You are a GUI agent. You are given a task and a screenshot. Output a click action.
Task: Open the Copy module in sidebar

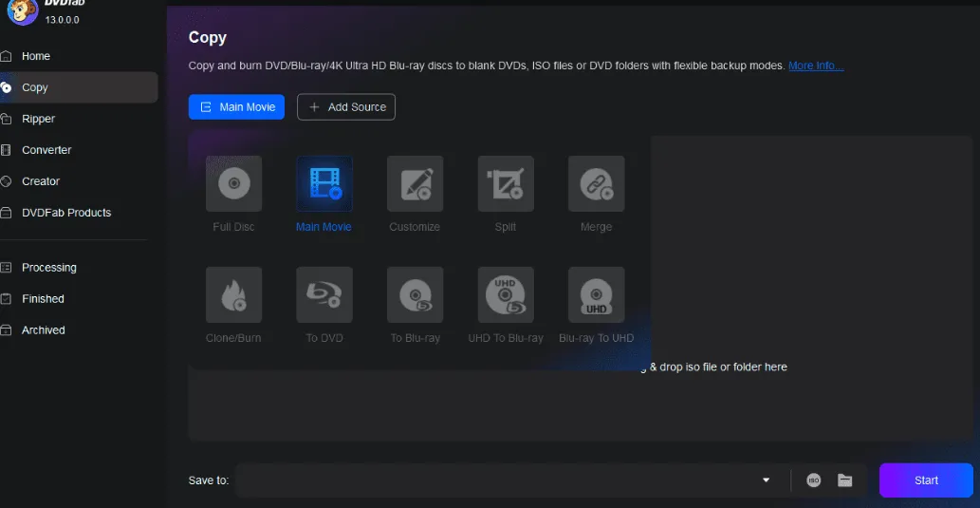(79, 87)
